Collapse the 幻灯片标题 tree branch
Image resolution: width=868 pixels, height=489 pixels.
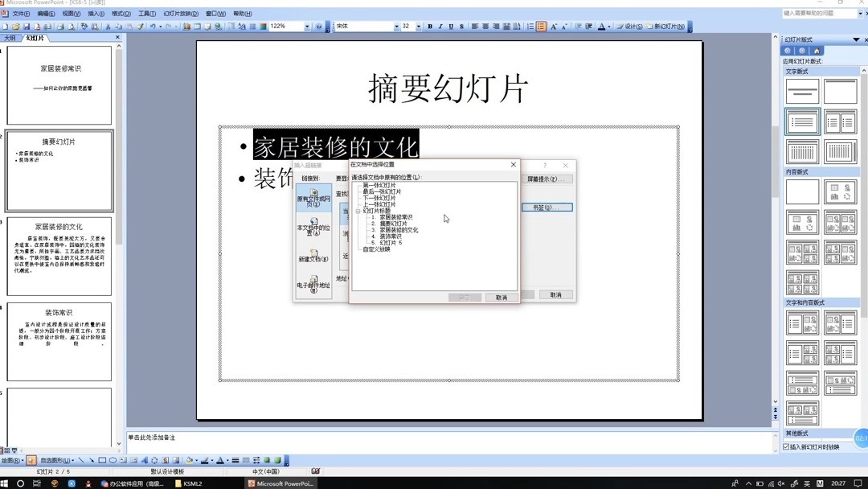[357, 212]
